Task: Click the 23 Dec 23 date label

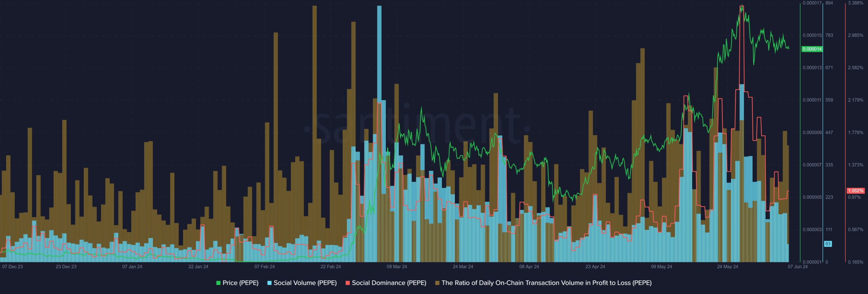Action: tap(66, 267)
